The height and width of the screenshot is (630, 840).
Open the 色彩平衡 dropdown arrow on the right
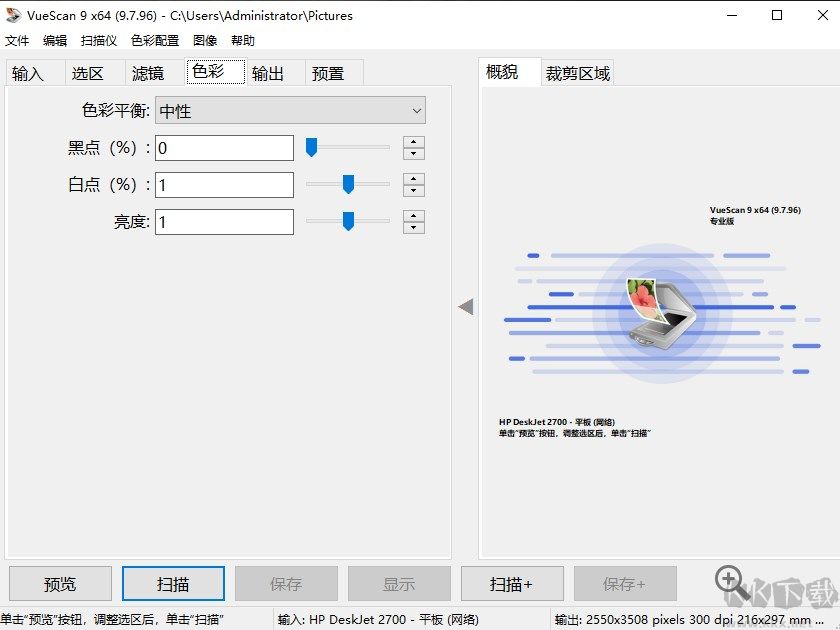tap(419, 110)
